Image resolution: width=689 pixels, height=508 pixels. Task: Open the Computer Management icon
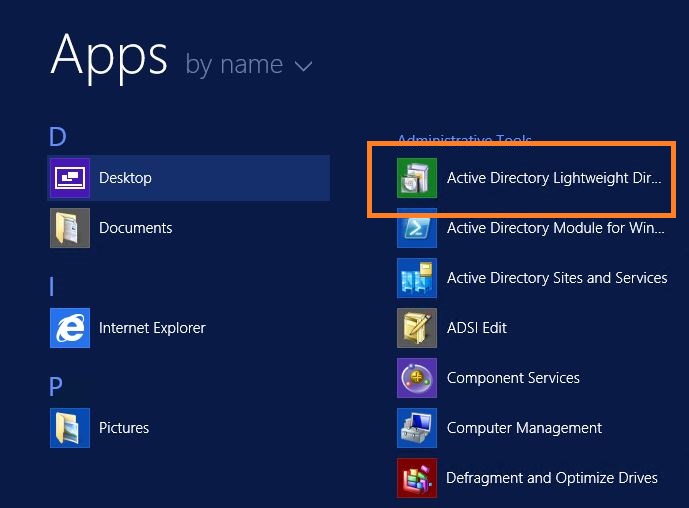pyautogui.click(x=417, y=428)
